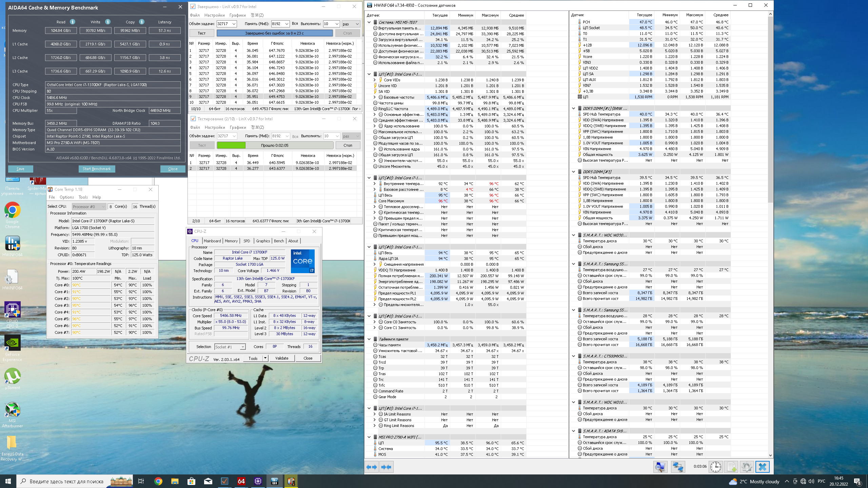Click HWiNFO reset clock icon
This screenshot has width=868, height=488.
coord(715,467)
